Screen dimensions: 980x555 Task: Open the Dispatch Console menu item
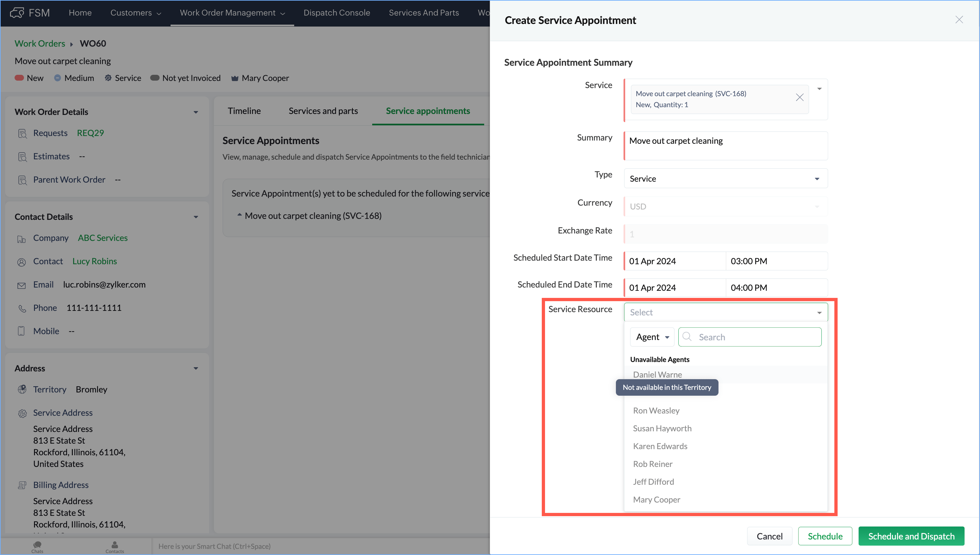pyautogui.click(x=337, y=13)
